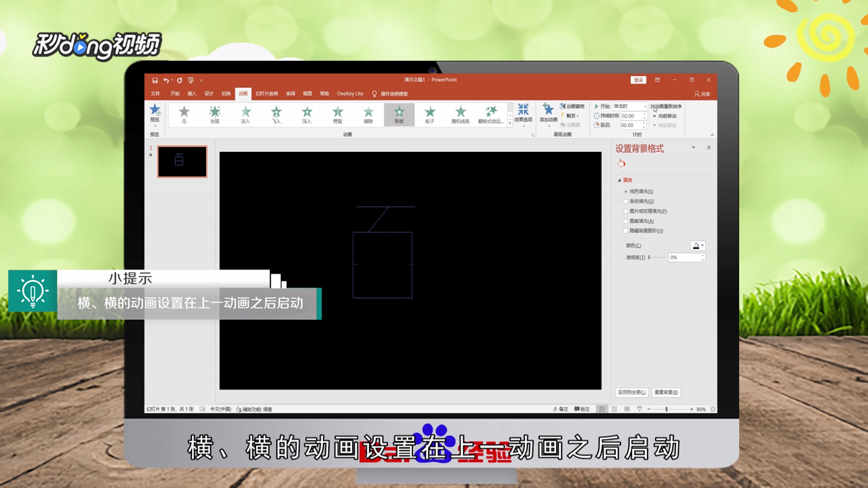The image size is (868, 488).
Task: Switch to the Design (设计) tab
Action: pos(209,94)
